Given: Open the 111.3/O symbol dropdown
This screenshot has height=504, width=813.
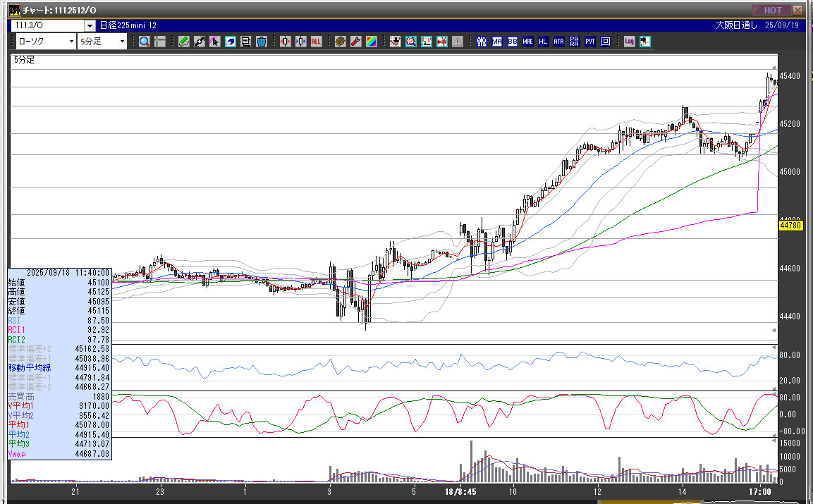Looking at the screenshot, I should [89, 25].
